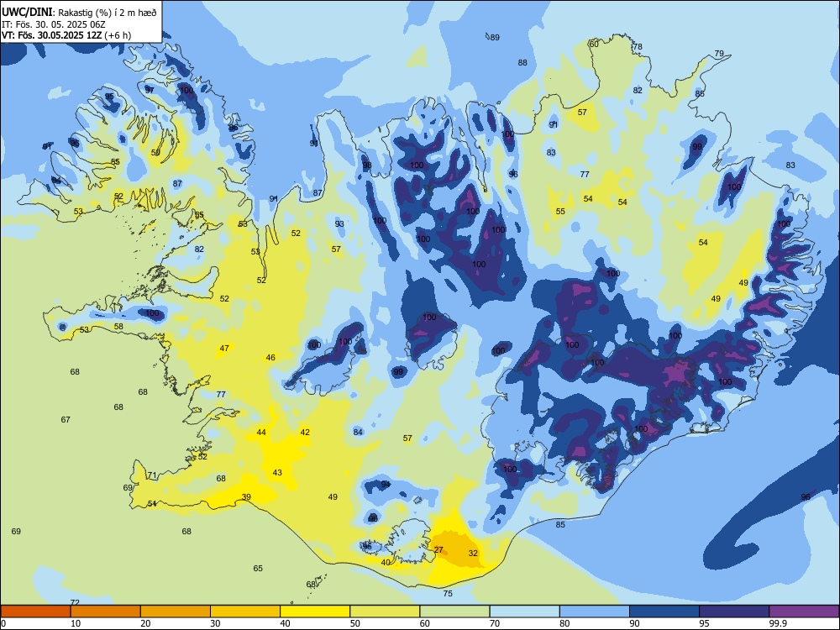Image resolution: width=840 pixels, height=630 pixels.
Task: Select the 80–90 medium blue legend swatch
Action: pos(595,612)
